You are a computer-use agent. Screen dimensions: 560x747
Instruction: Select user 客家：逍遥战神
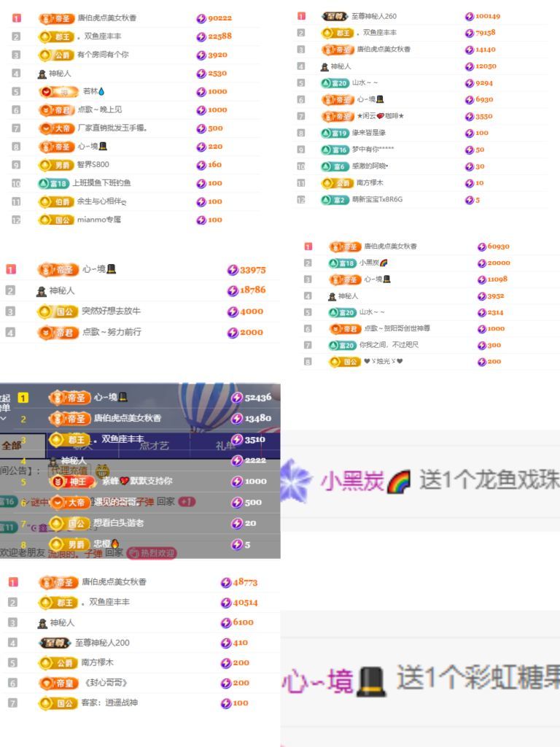(x=110, y=703)
